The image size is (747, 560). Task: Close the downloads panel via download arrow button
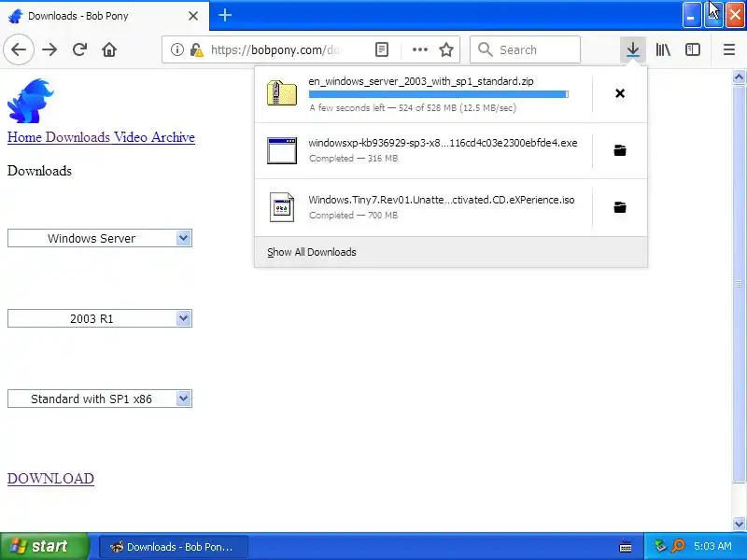click(x=633, y=49)
